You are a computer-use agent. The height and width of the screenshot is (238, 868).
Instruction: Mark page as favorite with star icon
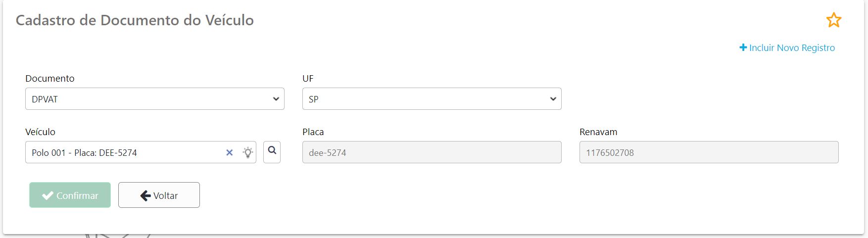point(834,20)
